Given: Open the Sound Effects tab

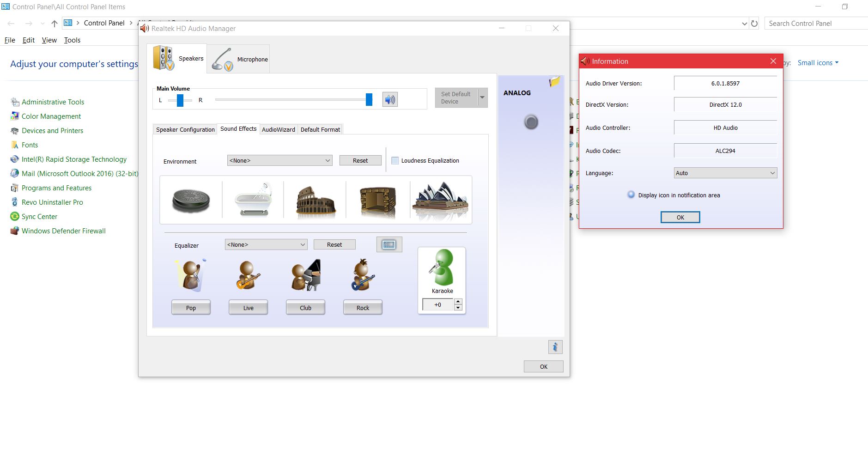Looking at the screenshot, I should pos(238,129).
